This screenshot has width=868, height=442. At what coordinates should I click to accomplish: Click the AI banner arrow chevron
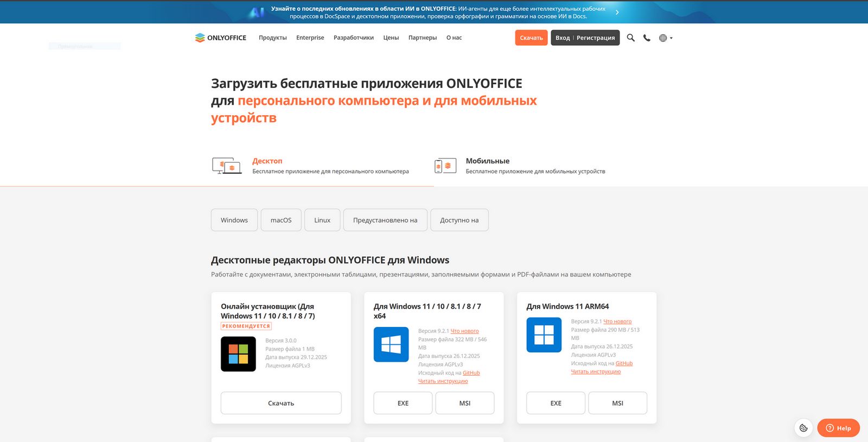617,12
